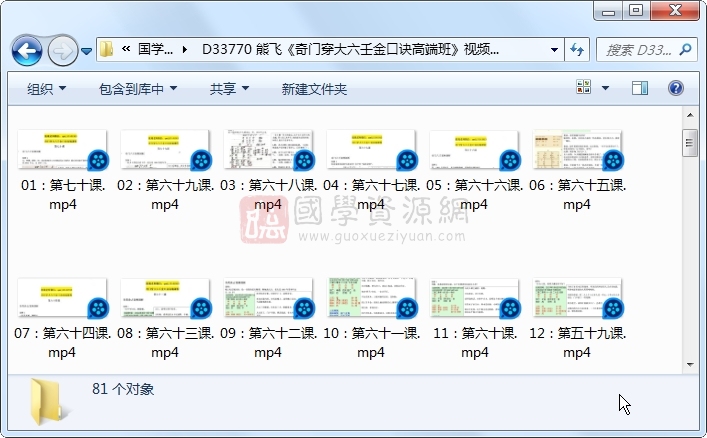Click file name 08：第六十三课.mp4
The image size is (707, 438).
click(x=165, y=342)
